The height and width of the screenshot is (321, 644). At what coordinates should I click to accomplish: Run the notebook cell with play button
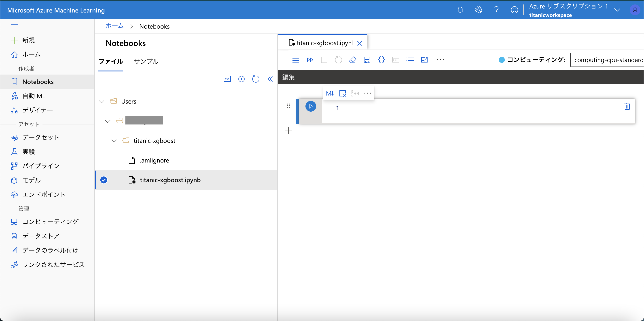(311, 106)
